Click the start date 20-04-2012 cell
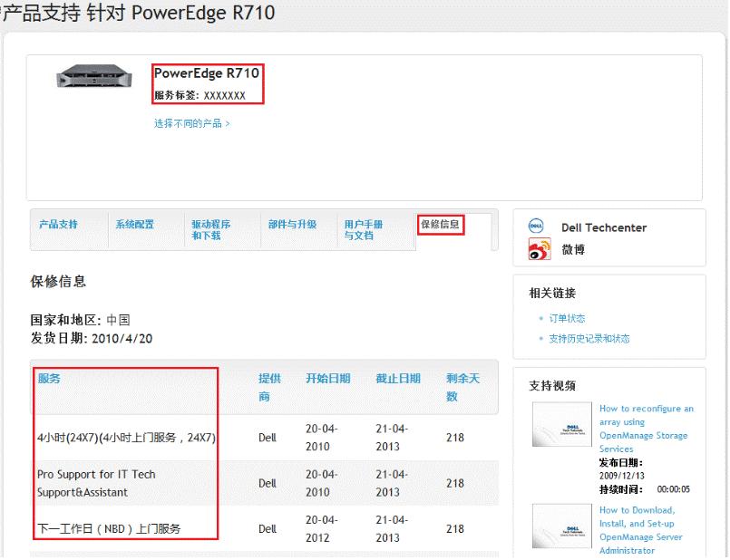 tap(322, 529)
